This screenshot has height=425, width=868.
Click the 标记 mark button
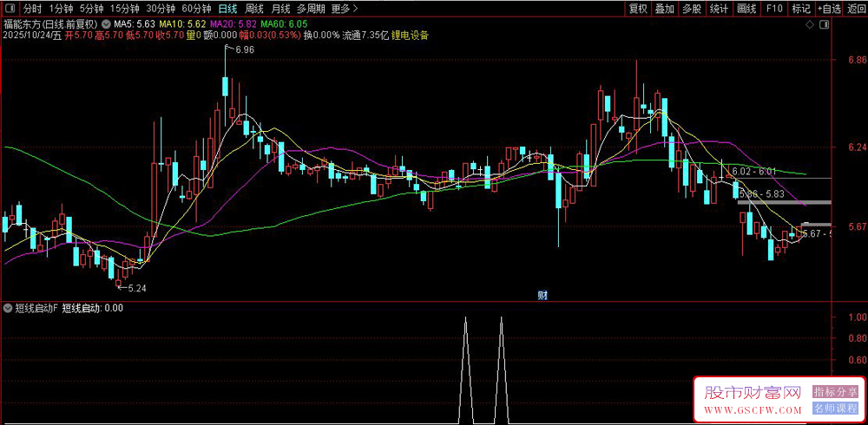[x=801, y=9]
